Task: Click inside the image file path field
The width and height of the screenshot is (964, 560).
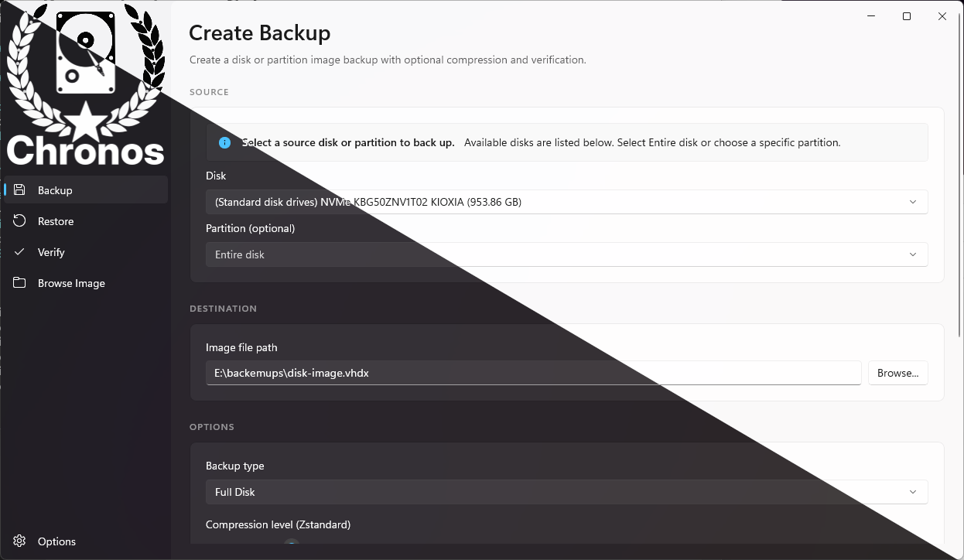Action: [x=534, y=372]
